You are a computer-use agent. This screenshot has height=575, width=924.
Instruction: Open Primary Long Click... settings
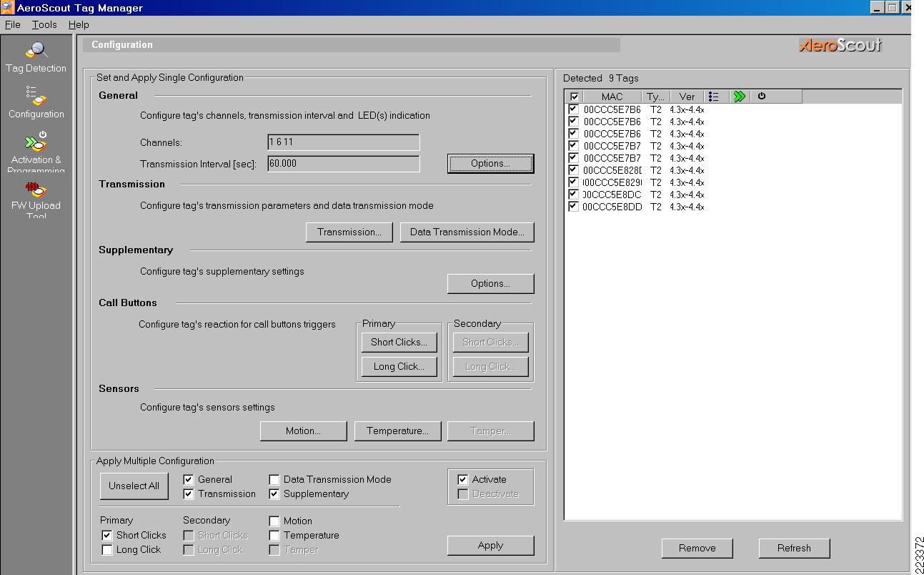pyautogui.click(x=399, y=366)
